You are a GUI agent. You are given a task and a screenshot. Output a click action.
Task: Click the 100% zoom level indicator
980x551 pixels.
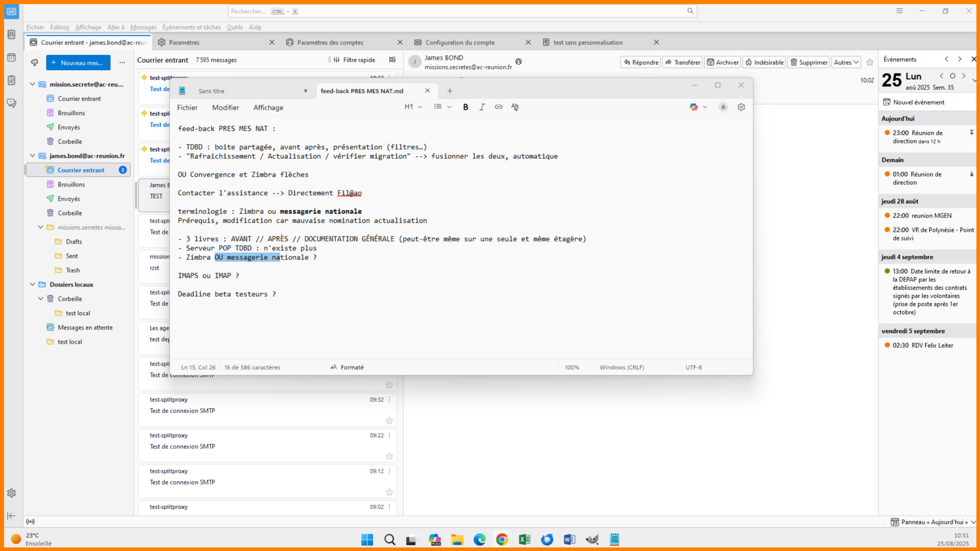click(571, 367)
